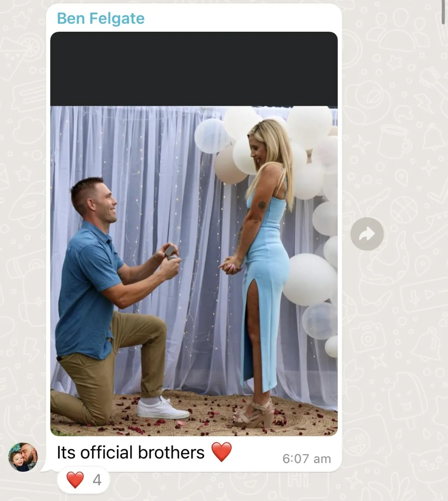Tap the reaction count number 4
The height and width of the screenshot is (501, 448).
click(97, 480)
